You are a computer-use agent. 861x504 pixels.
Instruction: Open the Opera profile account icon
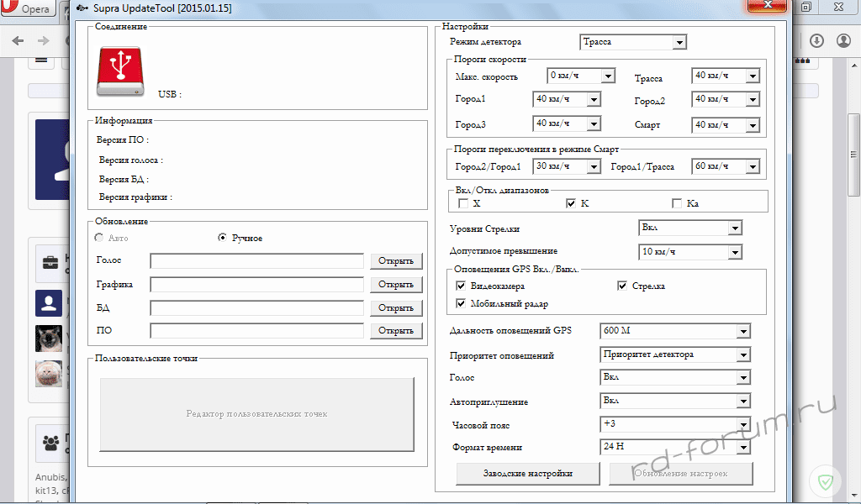tap(843, 40)
